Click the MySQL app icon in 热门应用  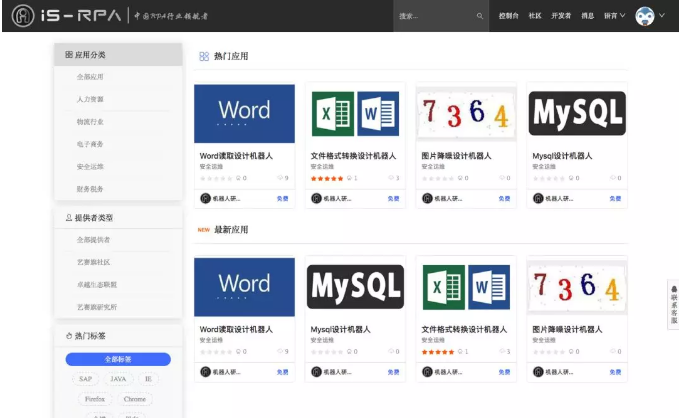pos(577,113)
